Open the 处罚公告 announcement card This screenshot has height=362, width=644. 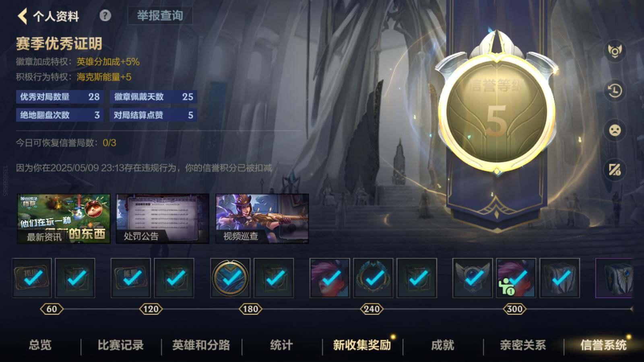tap(163, 219)
